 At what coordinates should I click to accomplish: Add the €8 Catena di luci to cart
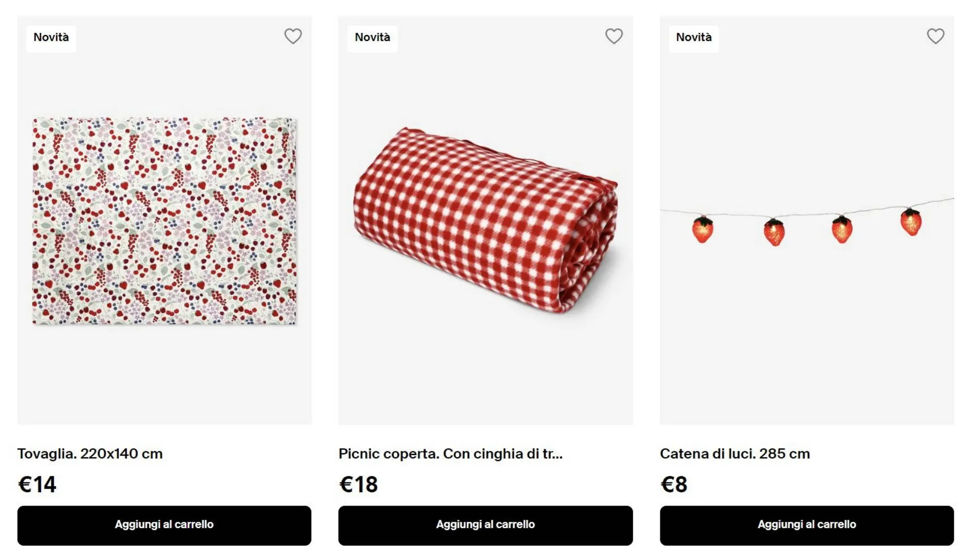click(x=807, y=525)
